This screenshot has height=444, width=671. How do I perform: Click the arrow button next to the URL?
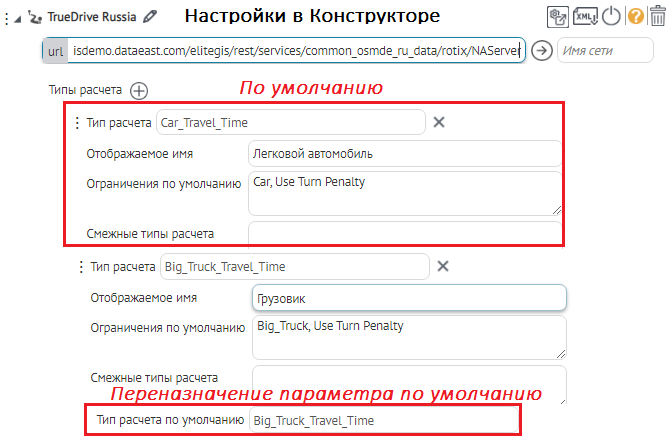click(541, 51)
